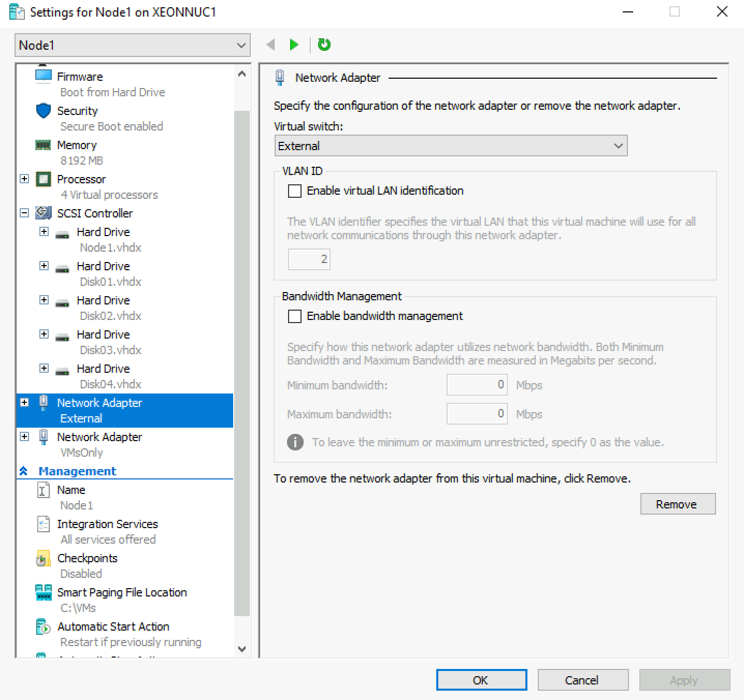Click the External network adapter icon
Image resolution: width=744 pixels, height=700 pixels.
(44, 403)
